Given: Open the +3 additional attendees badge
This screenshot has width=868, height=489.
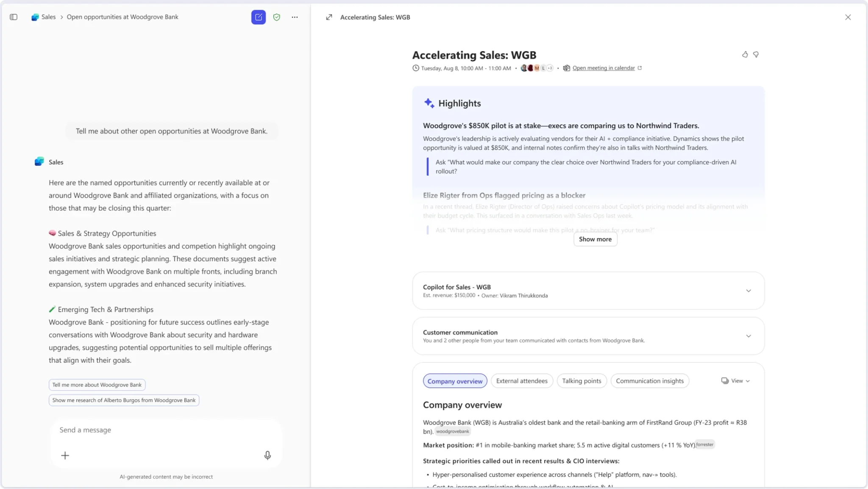Looking at the screenshot, I should click(x=550, y=68).
